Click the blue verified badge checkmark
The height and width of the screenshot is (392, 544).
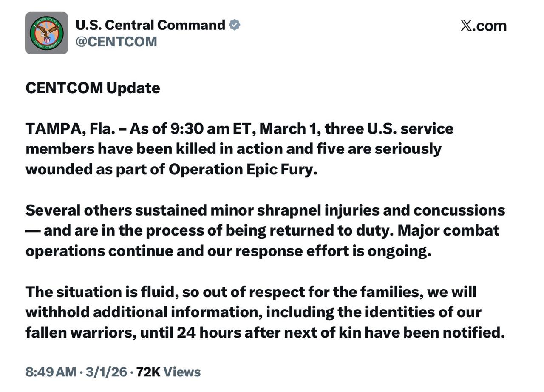tap(235, 25)
